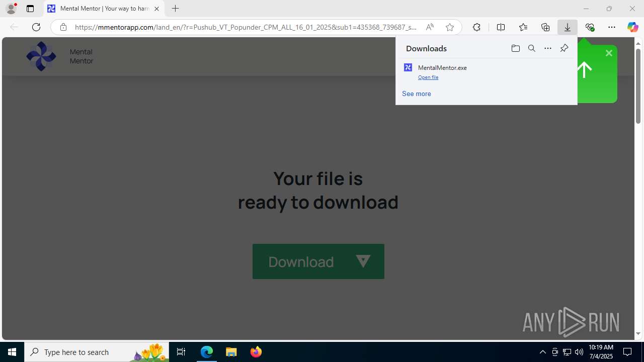Open notification center icon
The width and height of the screenshot is (644, 362).
click(x=627, y=352)
